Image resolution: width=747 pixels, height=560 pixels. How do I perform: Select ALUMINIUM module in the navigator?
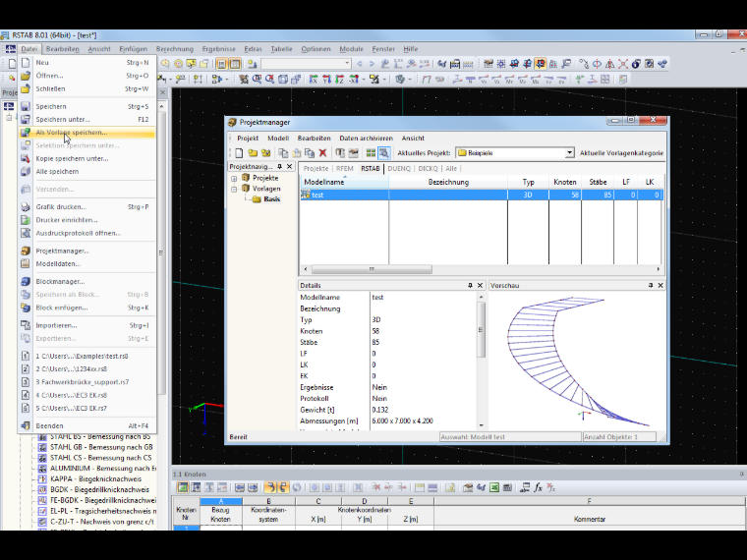tap(102, 469)
